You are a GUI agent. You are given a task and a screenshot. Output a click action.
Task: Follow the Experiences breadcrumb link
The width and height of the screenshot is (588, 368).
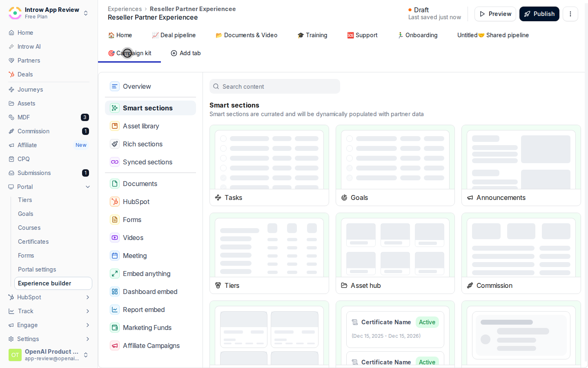pyautogui.click(x=125, y=9)
